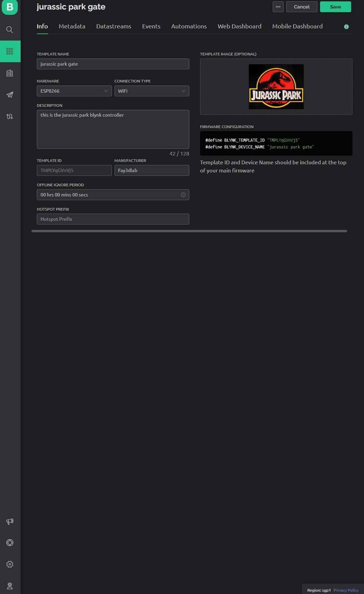Click the info icon beside Mobile Dashboard
Viewport: 364px width, 594px height.
(x=346, y=27)
